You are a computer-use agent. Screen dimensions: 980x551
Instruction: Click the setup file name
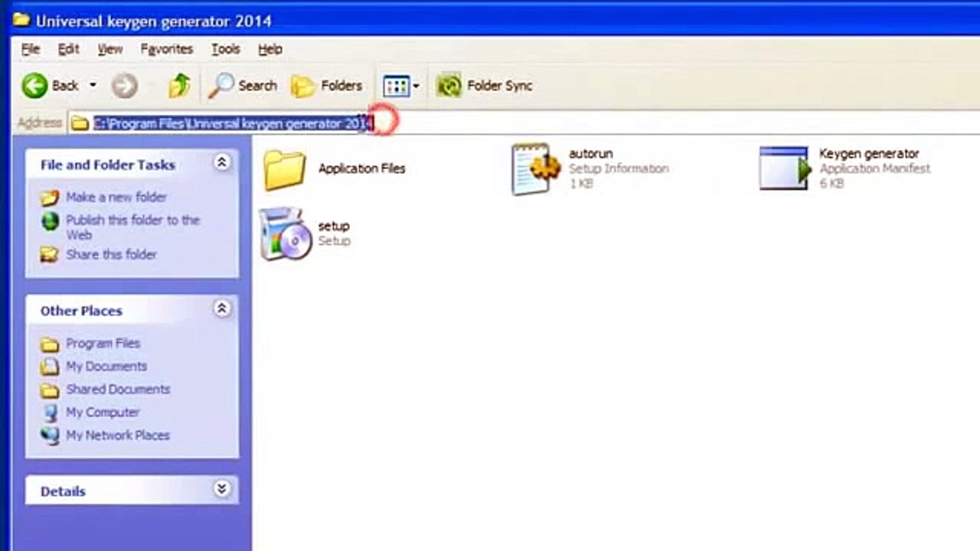[334, 227]
